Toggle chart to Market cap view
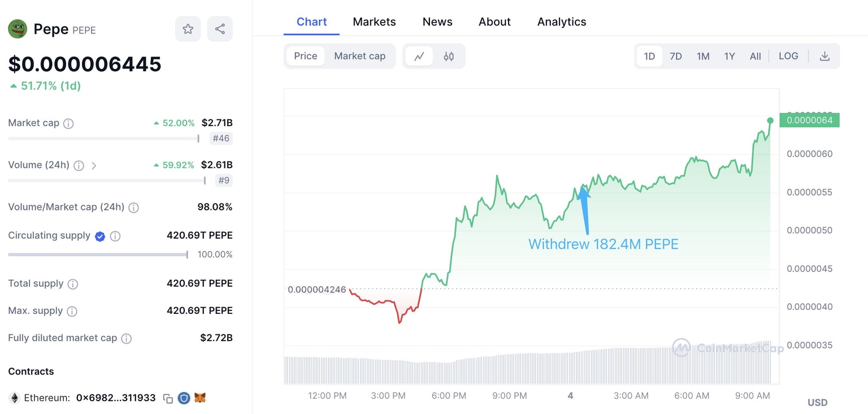The image size is (868, 414). (359, 56)
